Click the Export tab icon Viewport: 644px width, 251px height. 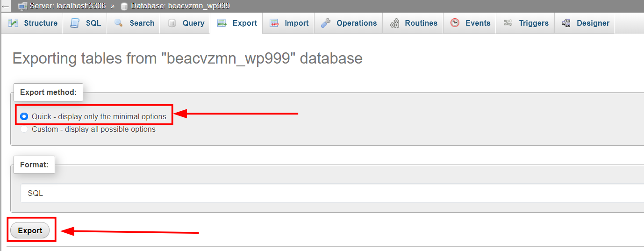pyautogui.click(x=222, y=23)
